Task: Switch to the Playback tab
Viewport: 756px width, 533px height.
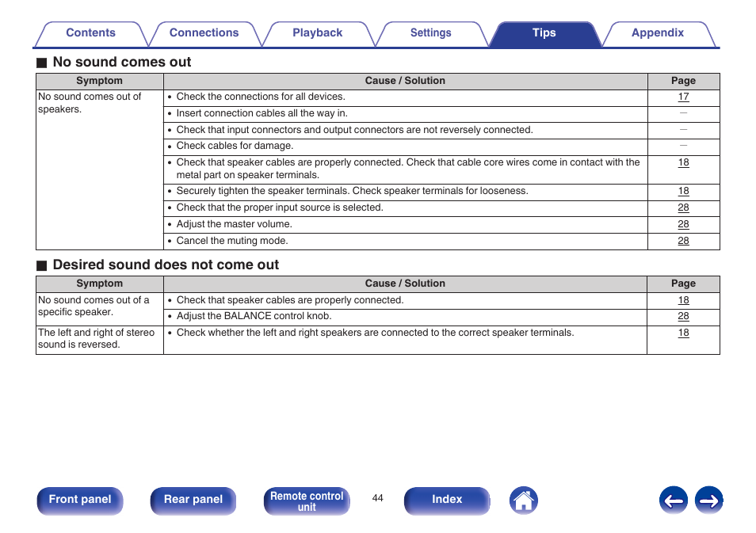Action: pyautogui.click(x=317, y=33)
